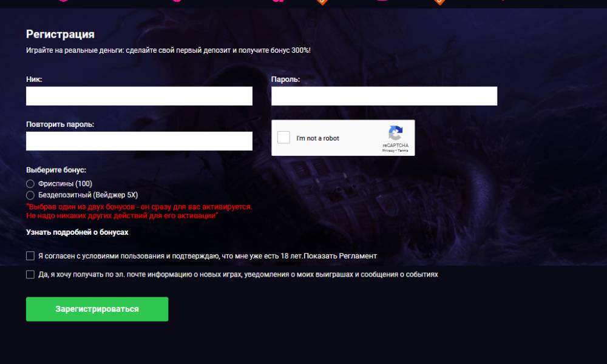Click the reCAPTCHA logo icon
Viewport: 607px width, 364px height.
pyautogui.click(x=395, y=133)
